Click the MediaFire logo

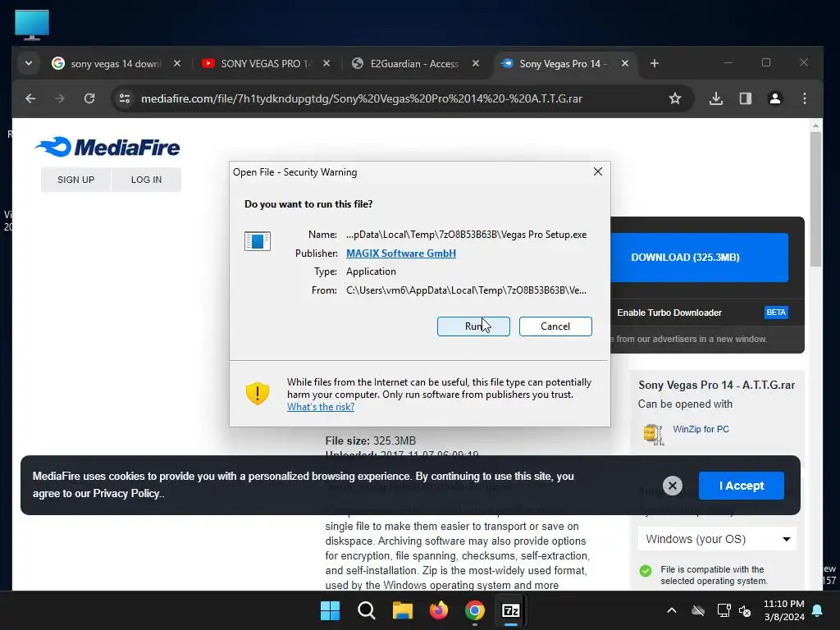coord(107,147)
